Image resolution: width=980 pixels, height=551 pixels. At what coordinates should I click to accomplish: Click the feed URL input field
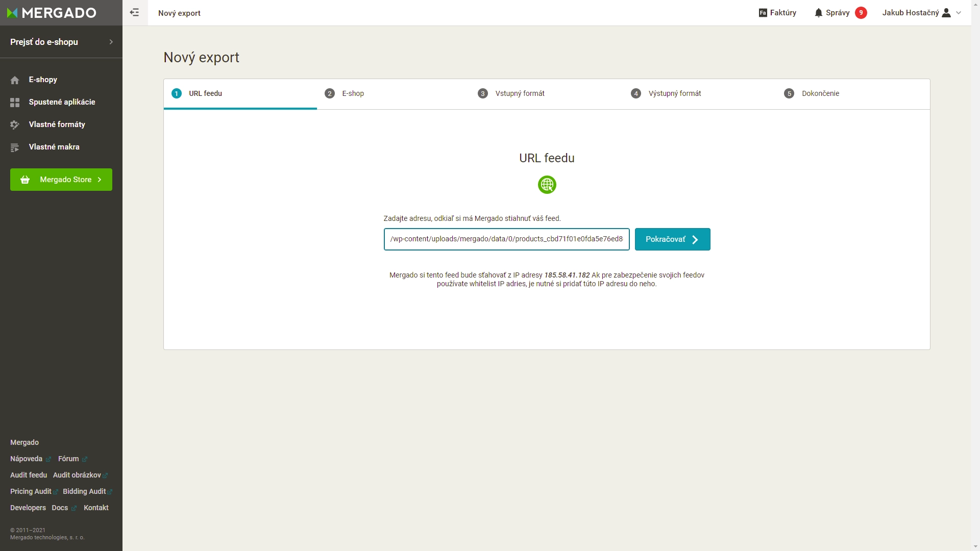[506, 239]
